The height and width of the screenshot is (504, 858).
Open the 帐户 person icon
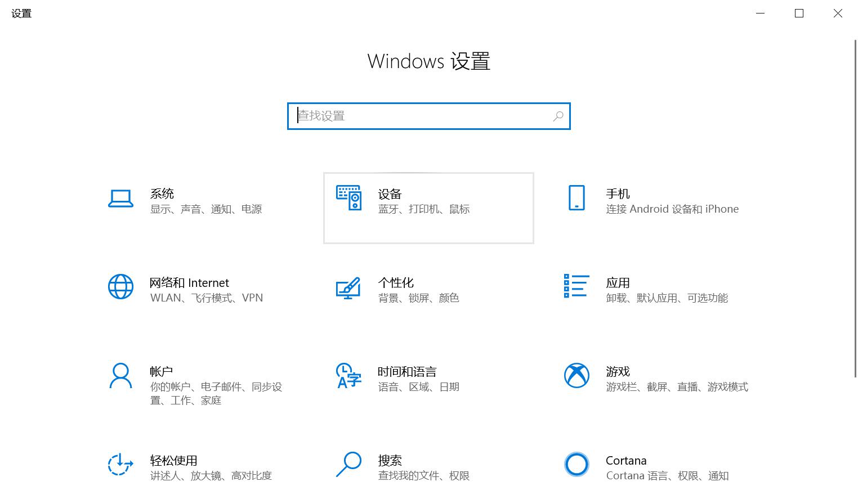tap(120, 376)
